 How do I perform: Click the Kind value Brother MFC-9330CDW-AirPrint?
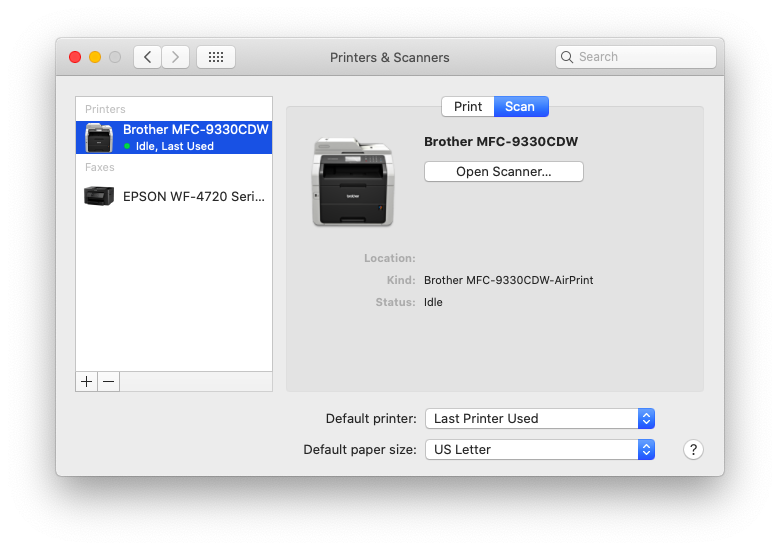pos(508,280)
